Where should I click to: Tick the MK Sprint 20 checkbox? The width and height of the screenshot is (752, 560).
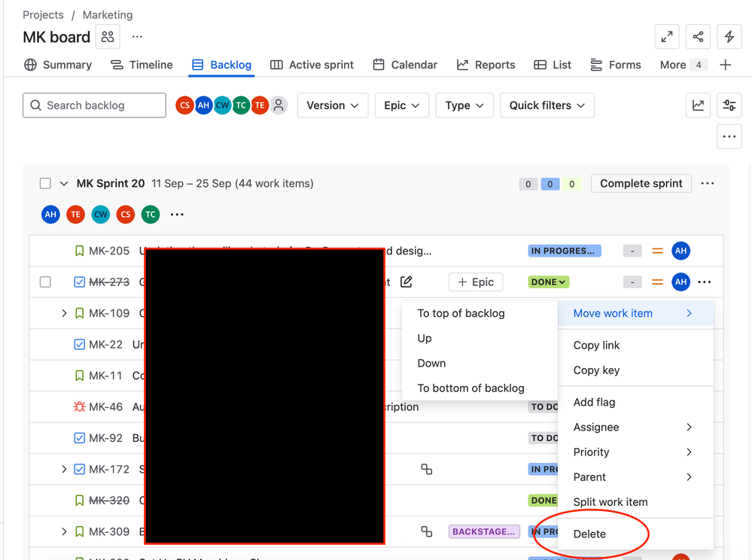pyautogui.click(x=45, y=184)
